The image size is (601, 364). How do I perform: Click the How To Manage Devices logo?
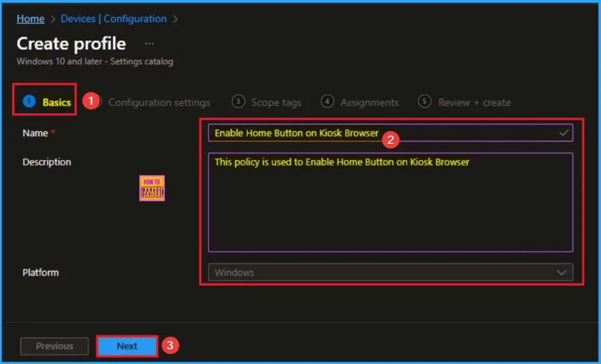152,188
